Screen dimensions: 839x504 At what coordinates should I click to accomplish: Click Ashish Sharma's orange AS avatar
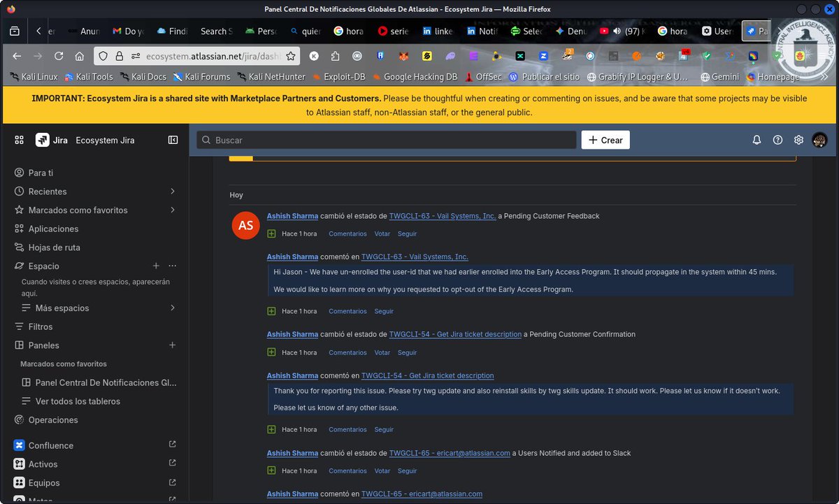[x=245, y=225]
